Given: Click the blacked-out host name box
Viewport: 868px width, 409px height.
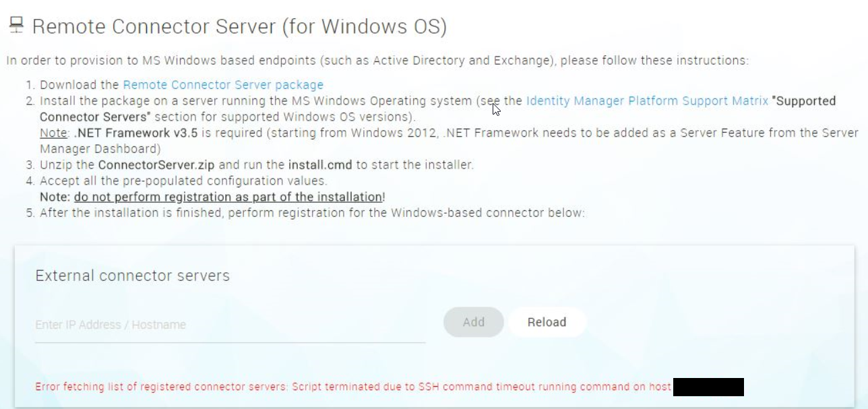Looking at the screenshot, I should 708,387.
